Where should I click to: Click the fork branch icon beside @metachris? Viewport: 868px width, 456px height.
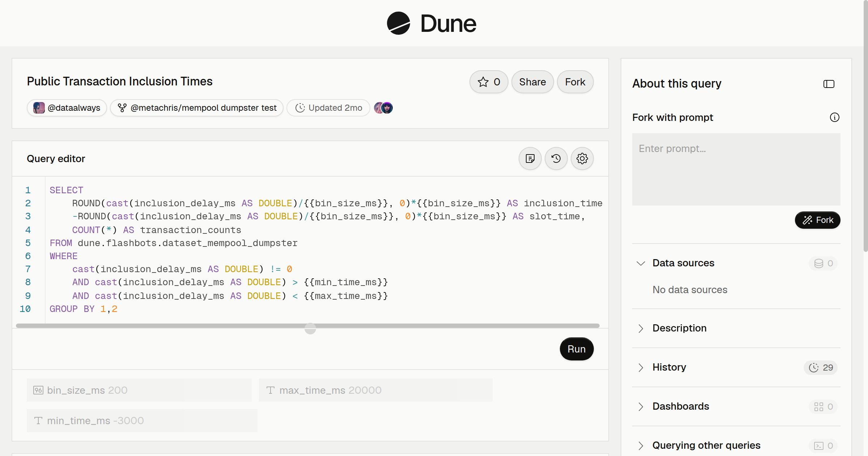122,108
